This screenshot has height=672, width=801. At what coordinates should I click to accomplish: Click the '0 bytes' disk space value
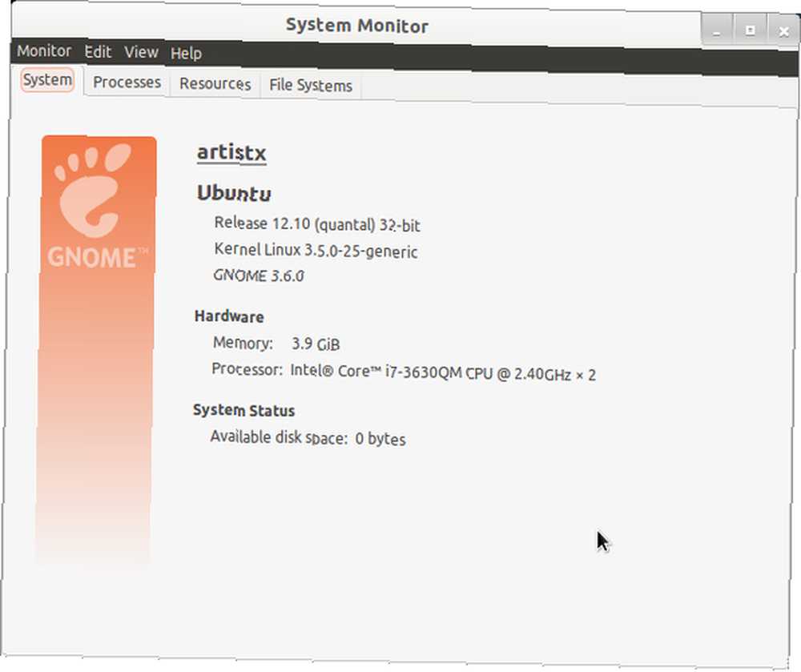click(380, 439)
